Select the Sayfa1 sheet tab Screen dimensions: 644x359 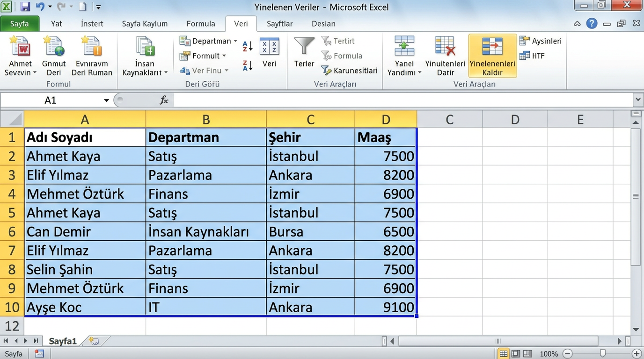pyautogui.click(x=62, y=341)
